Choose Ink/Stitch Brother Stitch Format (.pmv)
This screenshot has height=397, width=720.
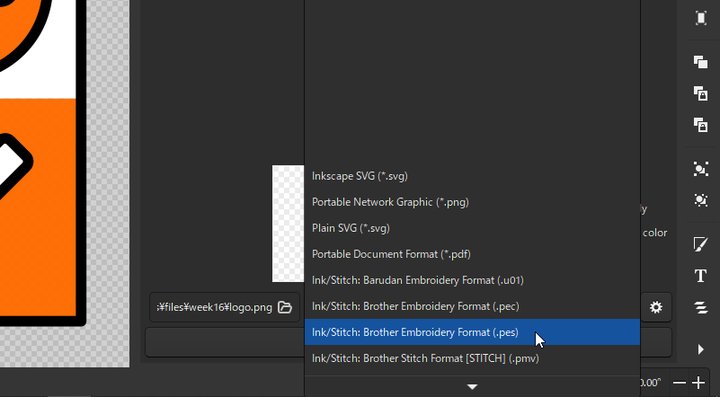pyautogui.click(x=472, y=358)
